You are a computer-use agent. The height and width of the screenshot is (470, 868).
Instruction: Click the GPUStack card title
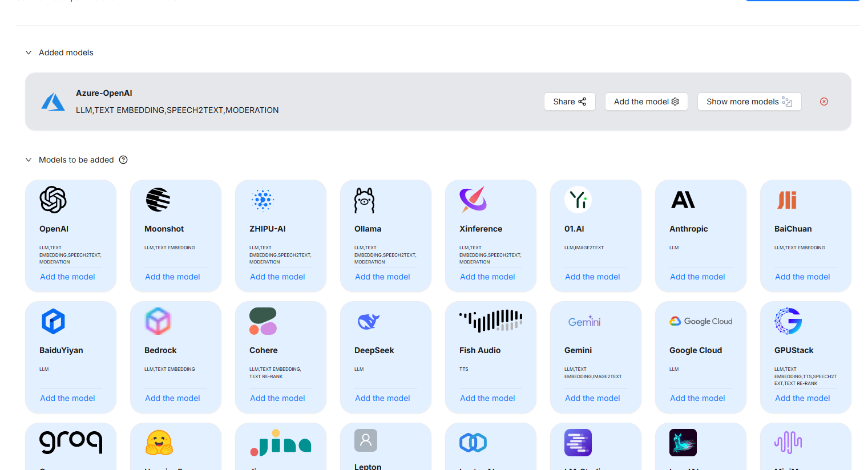794,350
